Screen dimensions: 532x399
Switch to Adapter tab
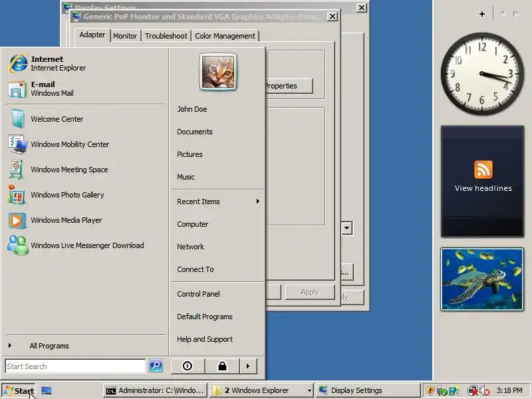pos(92,35)
